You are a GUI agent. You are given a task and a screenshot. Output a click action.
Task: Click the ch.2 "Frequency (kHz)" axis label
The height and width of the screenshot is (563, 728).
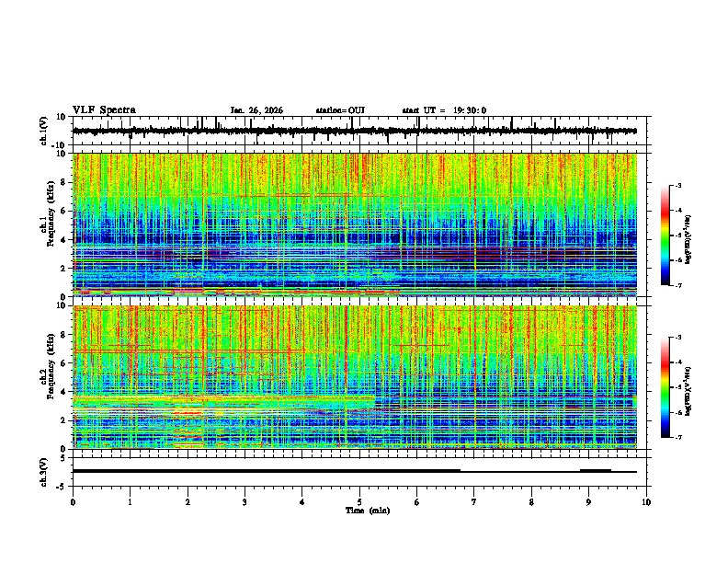tap(51, 367)
